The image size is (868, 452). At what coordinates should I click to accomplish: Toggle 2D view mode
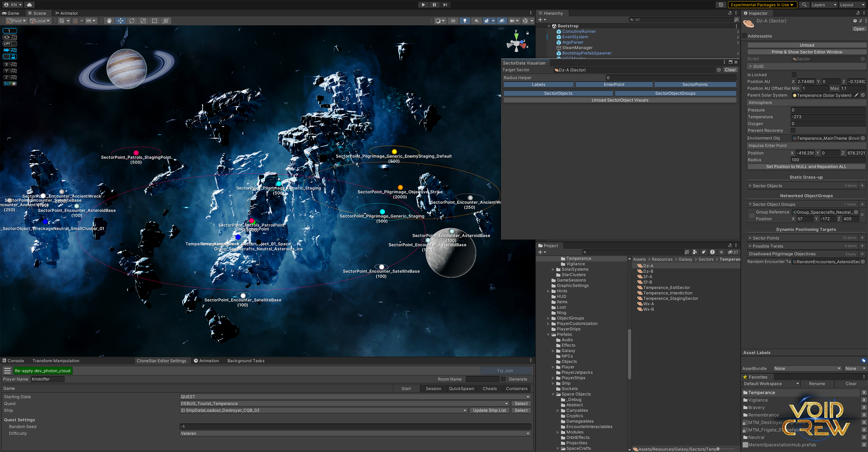point(453,21)
